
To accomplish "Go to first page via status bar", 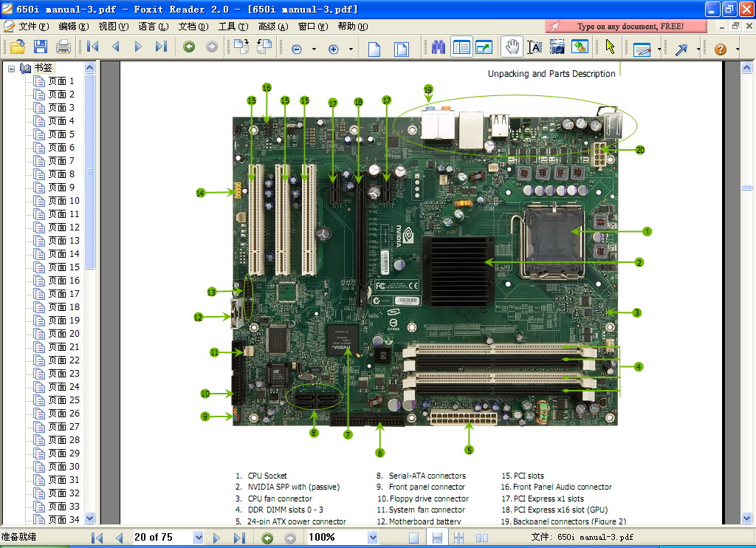I will [97, 538].
